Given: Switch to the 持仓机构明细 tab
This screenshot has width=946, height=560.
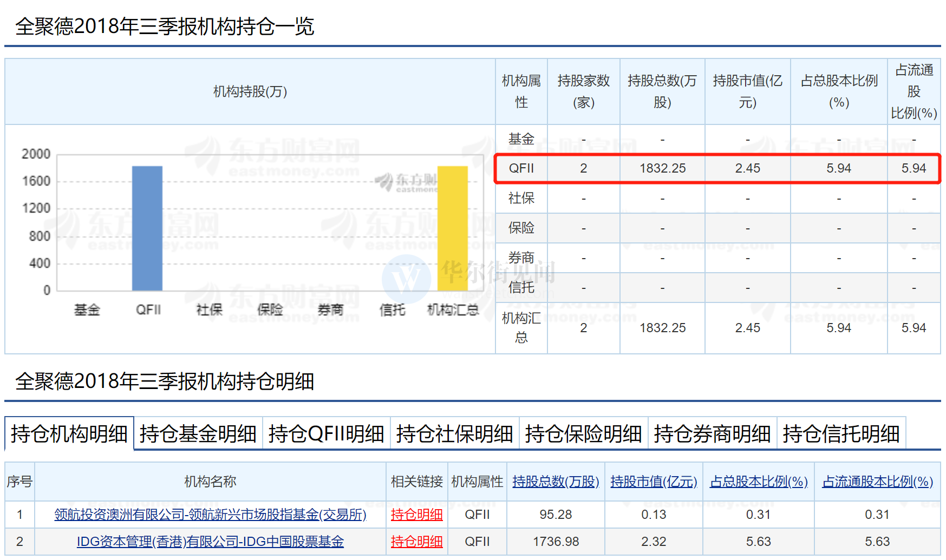Looking at the screenshot, I should 69,433.
